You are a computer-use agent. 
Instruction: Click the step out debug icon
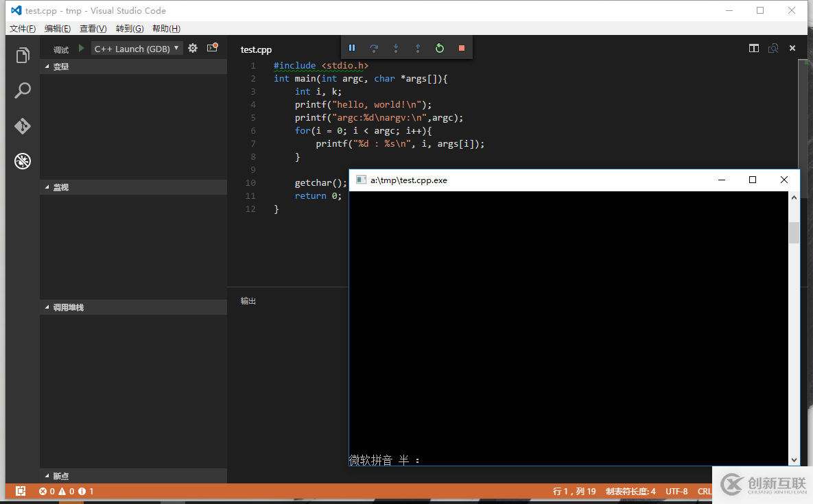417,48
